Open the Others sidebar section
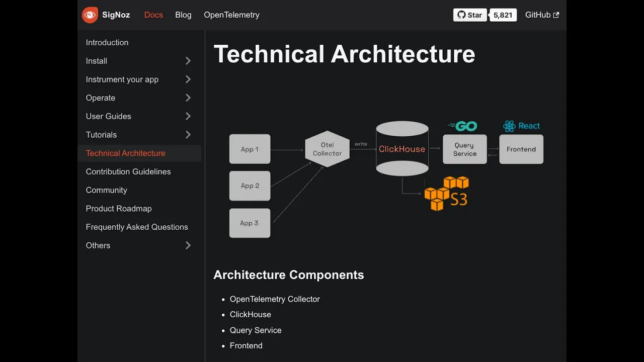This screenshot has height=362, width=644. coord(98,245)
